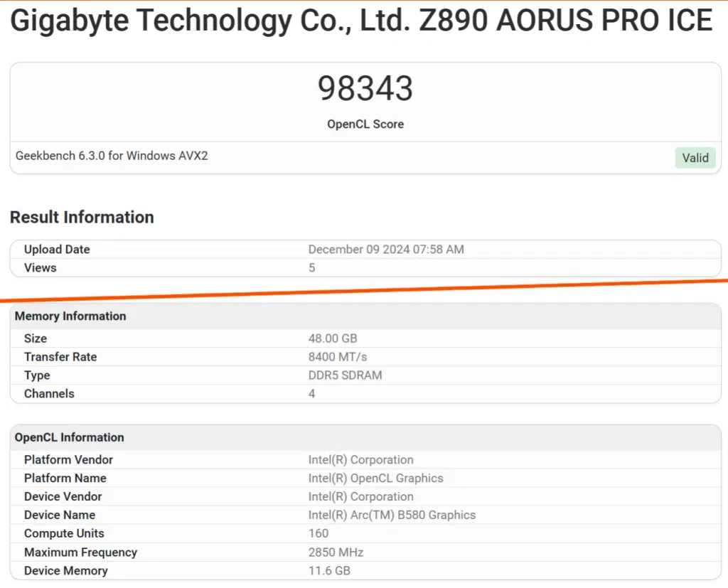Click the Gigabyte Z890 AORUS PRO ICE title

(361, 21)
